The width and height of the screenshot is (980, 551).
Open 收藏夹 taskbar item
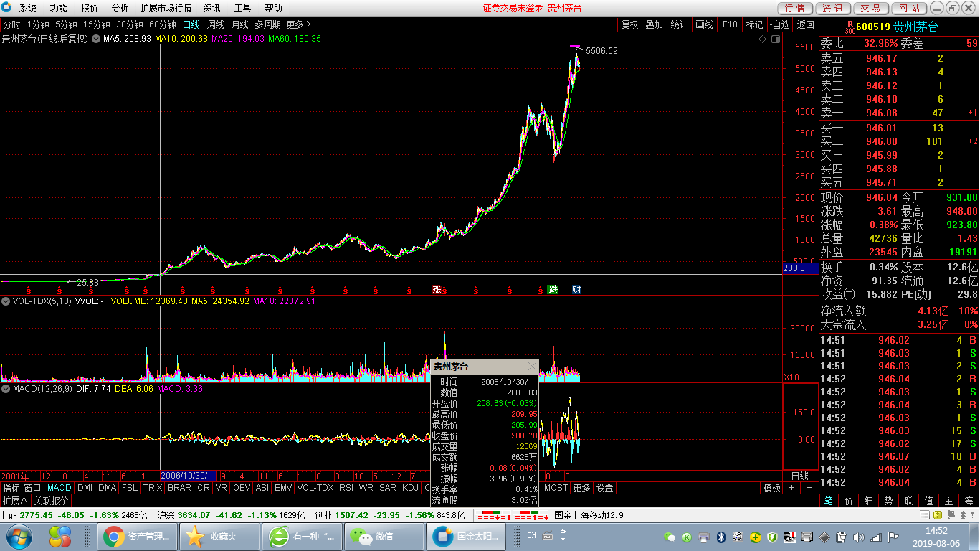tap(219, 536)
